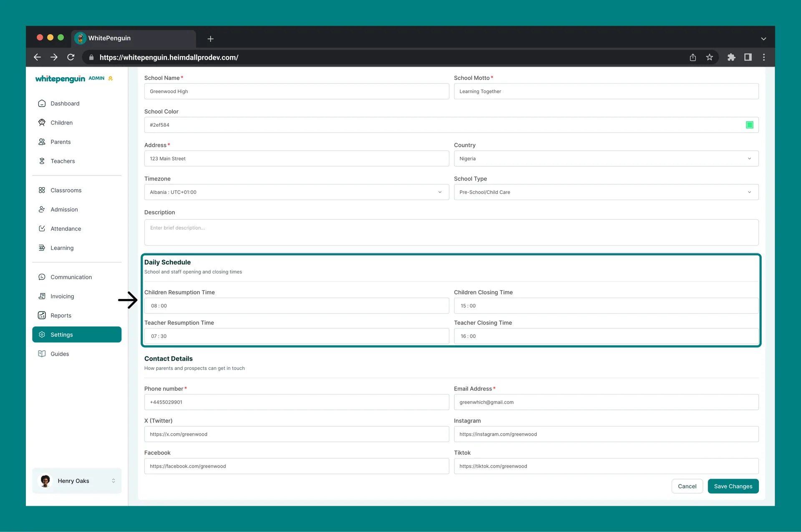Open the Timezone dropdown showing Albania
Screen dimensions: 801x532
coord(297,192)
